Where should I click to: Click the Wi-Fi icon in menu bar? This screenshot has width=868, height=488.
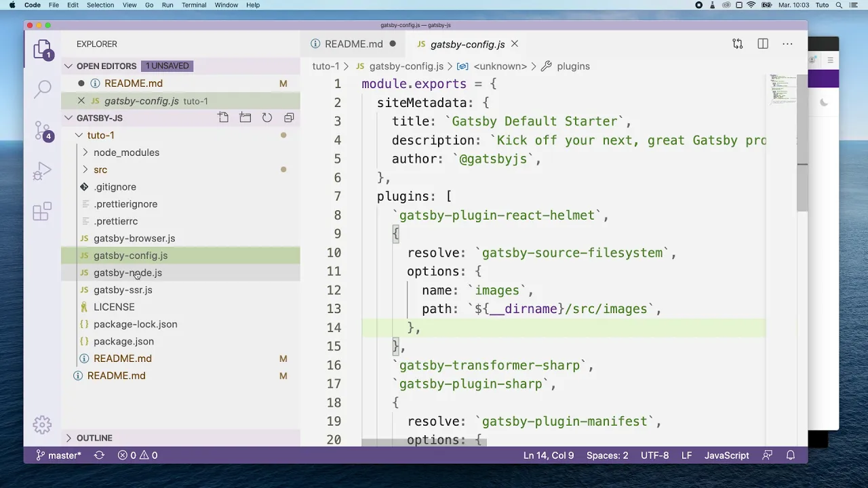coord(751,5)
